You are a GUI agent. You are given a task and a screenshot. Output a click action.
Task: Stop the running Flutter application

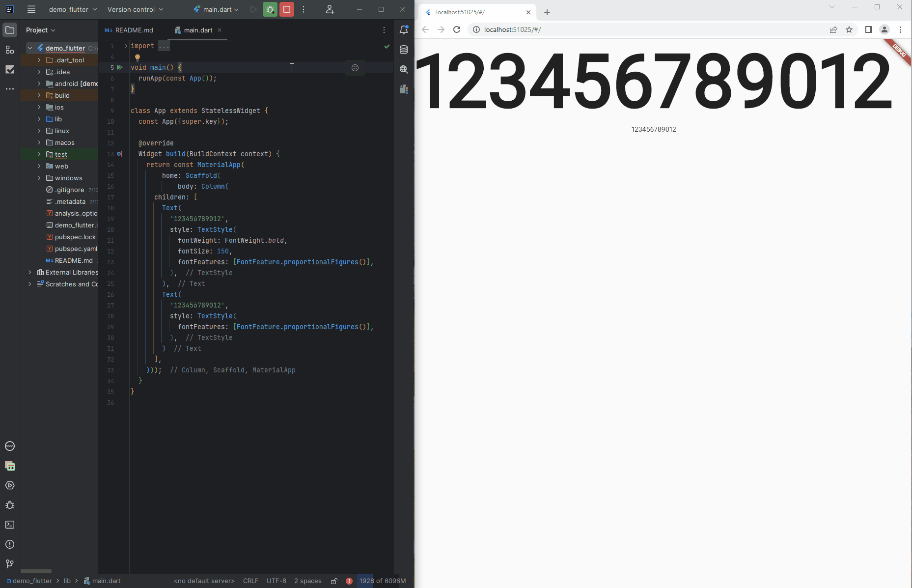point(286,9)
